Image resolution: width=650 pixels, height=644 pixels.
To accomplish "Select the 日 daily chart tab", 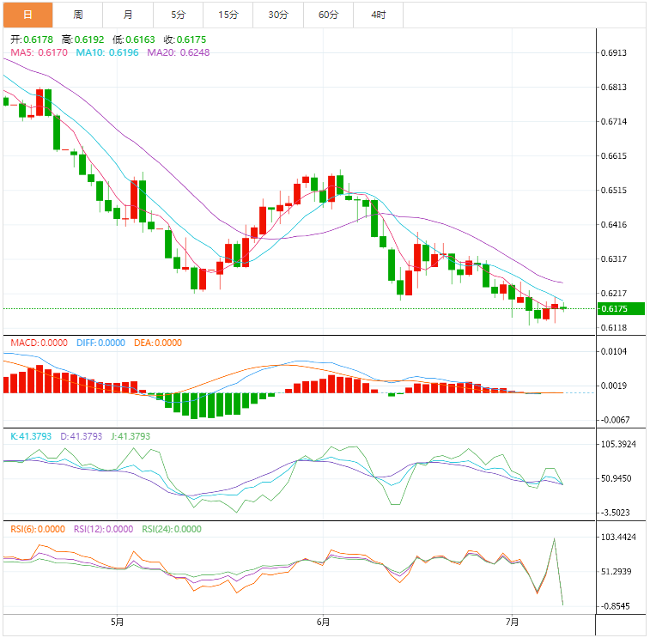I will [x=27, y=15].
